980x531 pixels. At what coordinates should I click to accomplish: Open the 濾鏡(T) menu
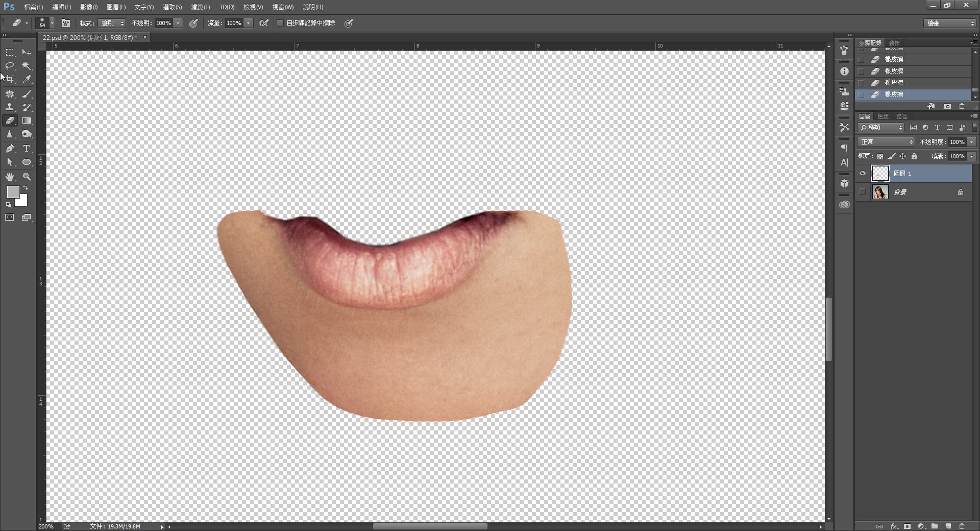pyautogui.click(x=200, y=7)
